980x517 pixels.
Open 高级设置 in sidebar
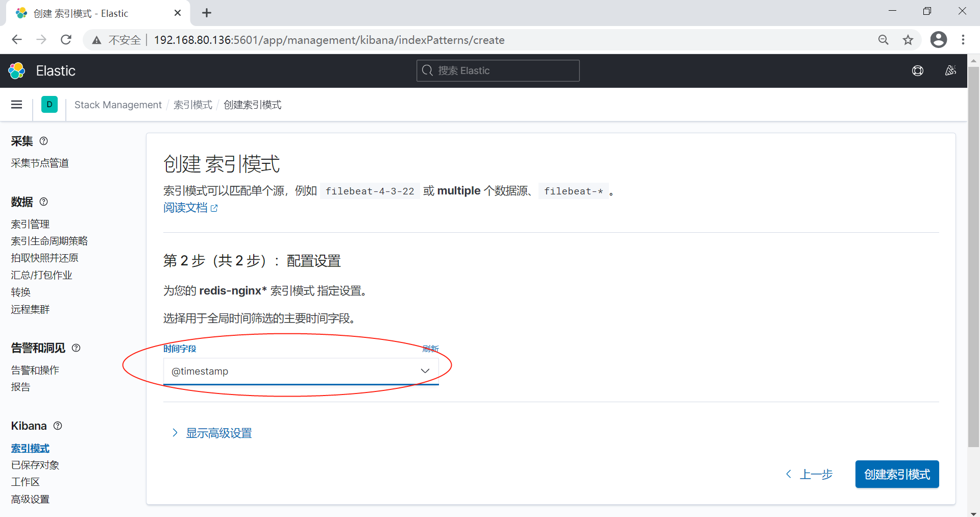30,499
